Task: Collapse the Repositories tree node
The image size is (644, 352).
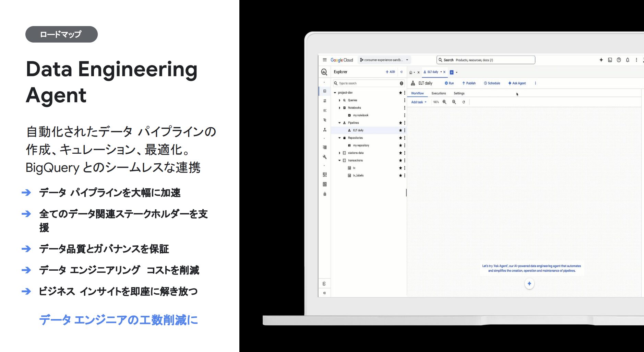Action: click(339, 138)
